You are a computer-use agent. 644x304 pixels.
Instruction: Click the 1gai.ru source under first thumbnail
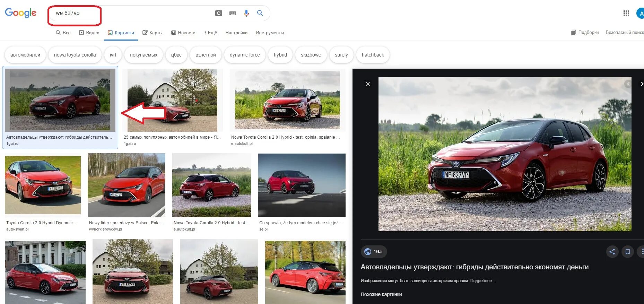click(x=12, y=144)
